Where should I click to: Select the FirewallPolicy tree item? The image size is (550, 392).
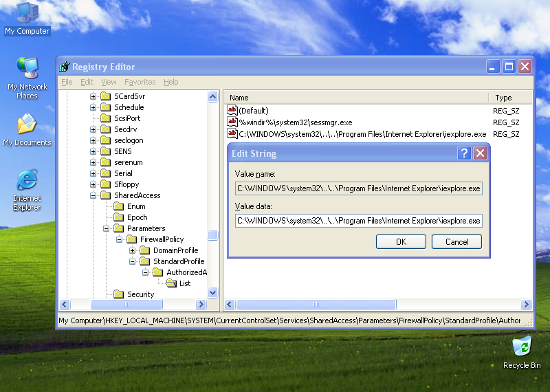(x=162, y=239)
